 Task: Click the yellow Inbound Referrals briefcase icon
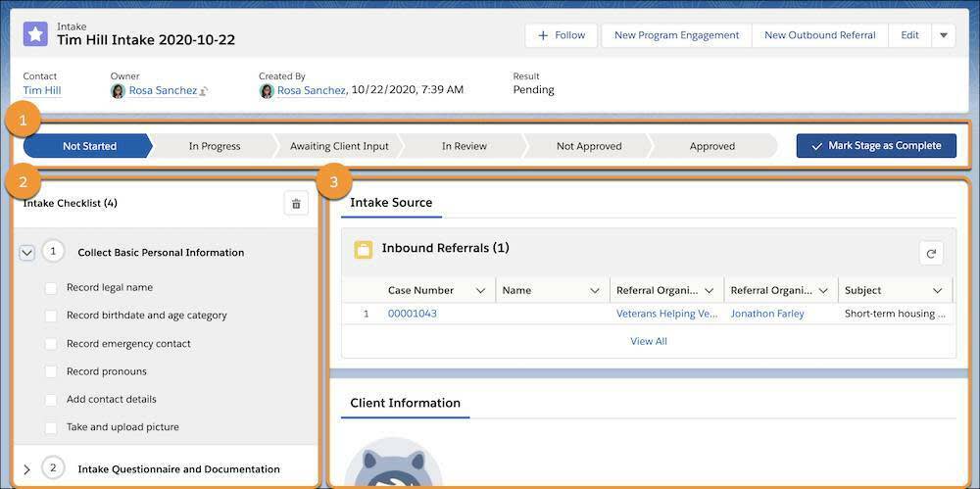coord(364,250)
